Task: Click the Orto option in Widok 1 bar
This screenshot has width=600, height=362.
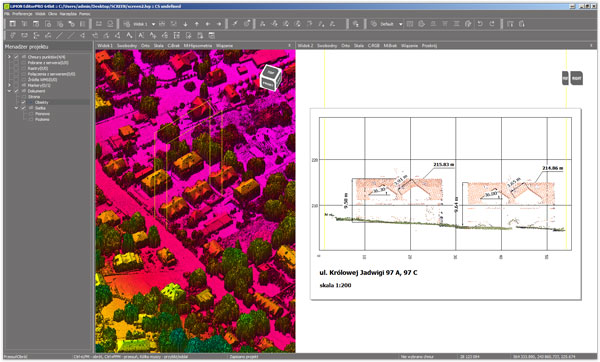Action: pos(145,46)
